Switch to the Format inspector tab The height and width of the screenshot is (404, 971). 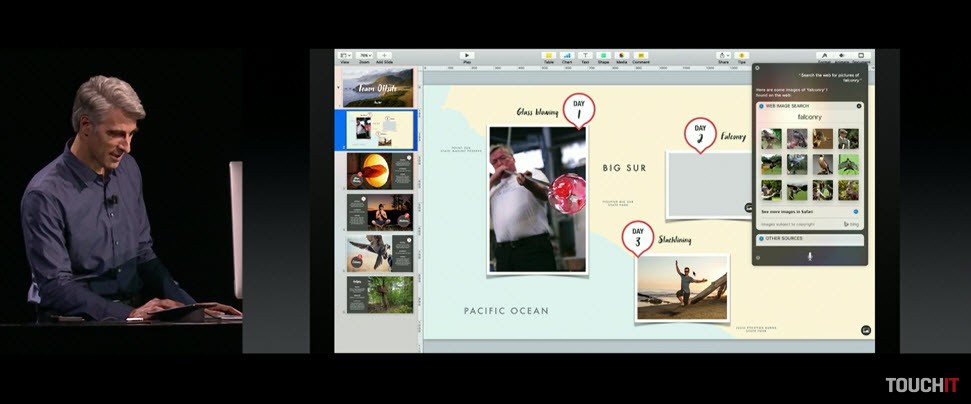tap(824, 56)
